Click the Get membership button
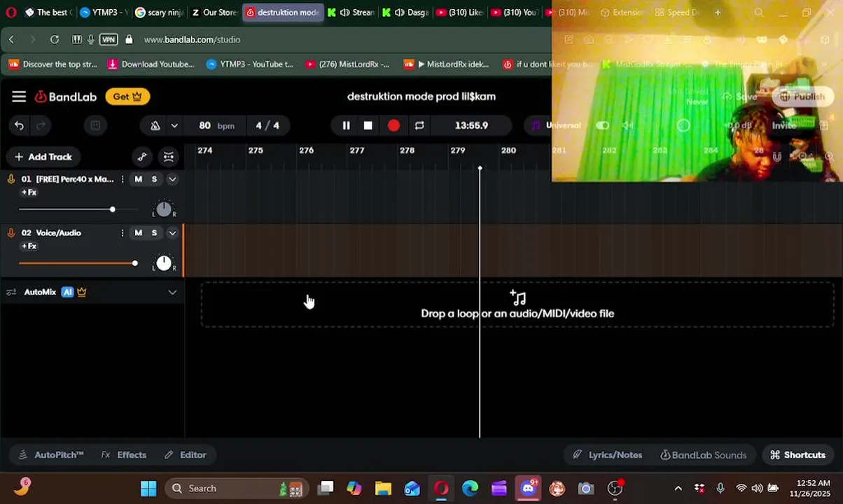 (x=127, y=97)
